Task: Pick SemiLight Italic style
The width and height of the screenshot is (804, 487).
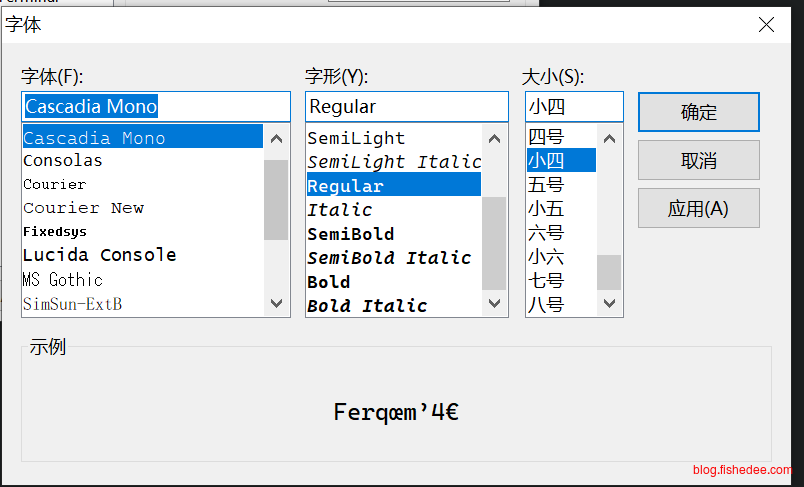Action: click(x=394, y=161)
